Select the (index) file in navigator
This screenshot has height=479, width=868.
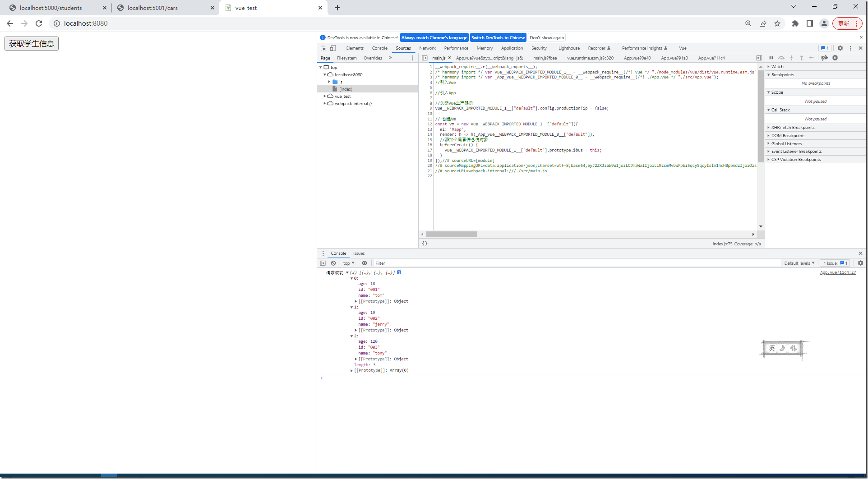click(346, 89)
